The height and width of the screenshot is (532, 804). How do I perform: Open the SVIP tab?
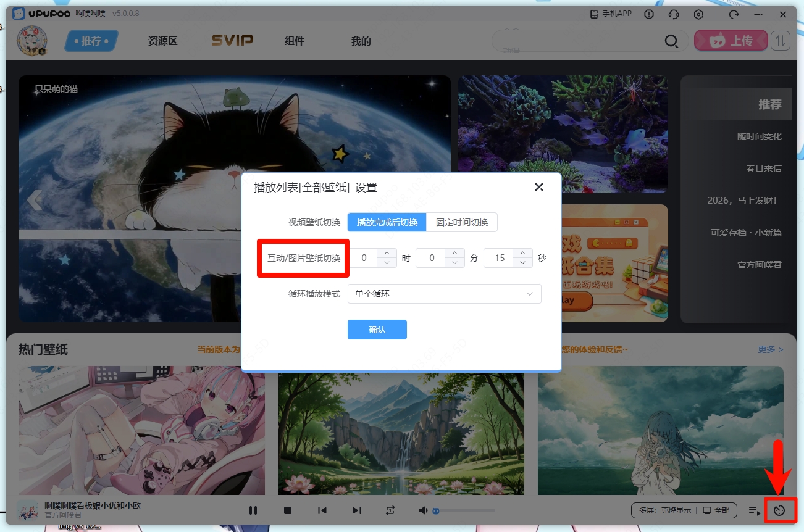[x=232, y=41]
